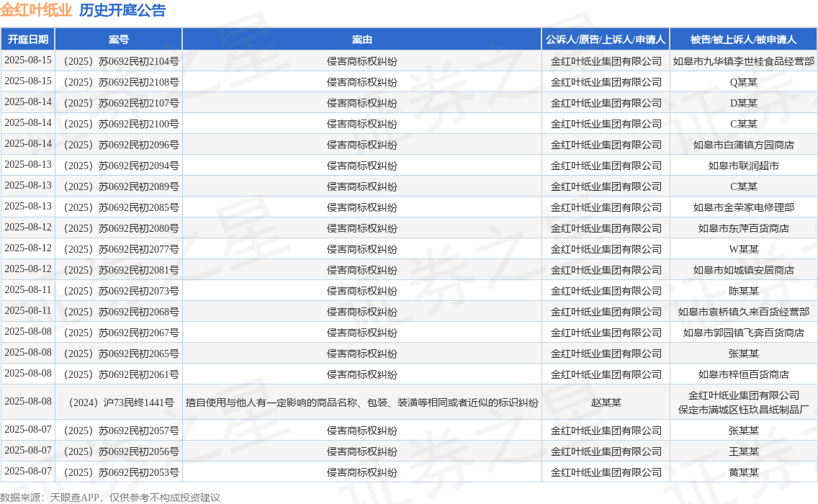
Task: Click defendant 如皋市九华镇李世桂食品经营部
Action: coord(743,61)
